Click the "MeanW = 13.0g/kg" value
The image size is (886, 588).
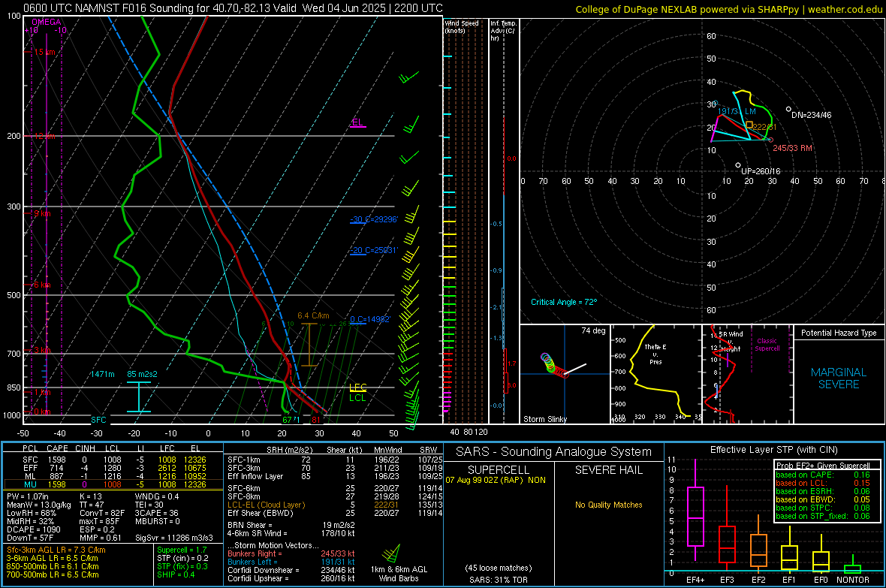coord(38,505)
